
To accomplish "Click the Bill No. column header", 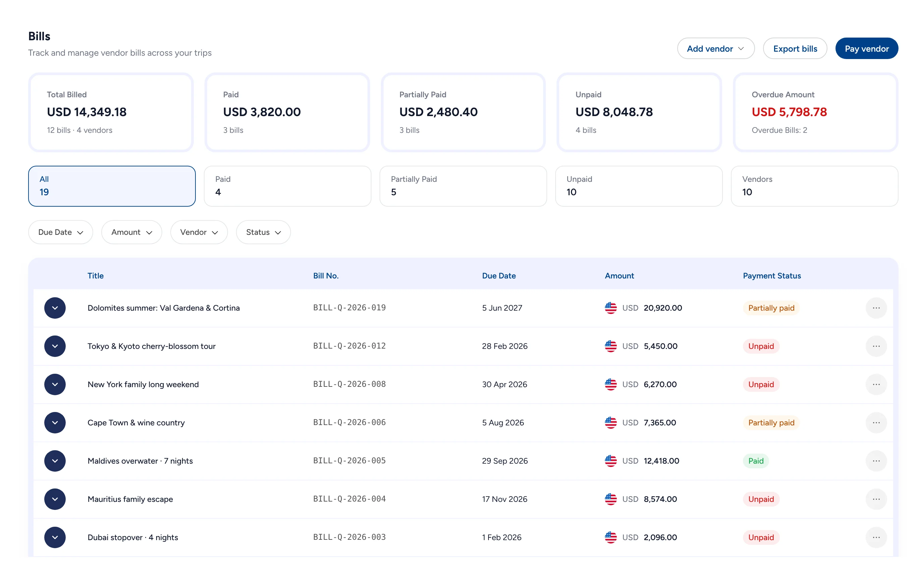I will pos(326,276).
